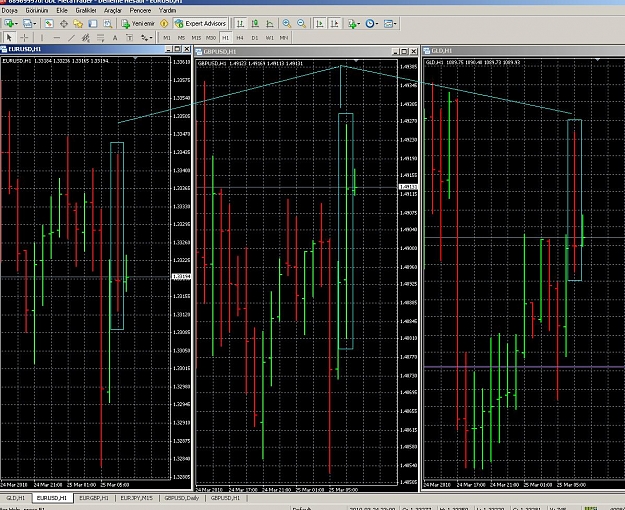The image size is (625, 510).
Task: Toggle chart Auto Scroll
Action: click(x=320, y=24)
